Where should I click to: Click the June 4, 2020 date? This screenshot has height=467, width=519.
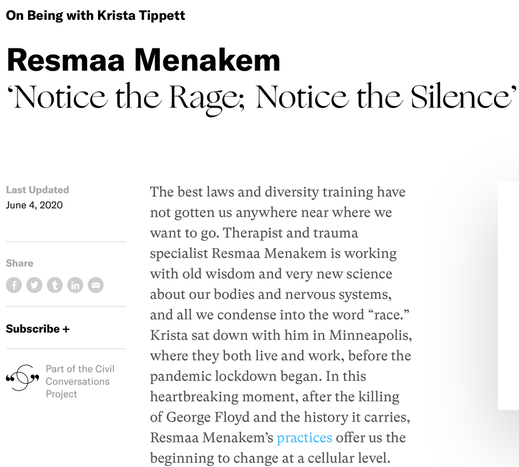click(x=34, y=205)
